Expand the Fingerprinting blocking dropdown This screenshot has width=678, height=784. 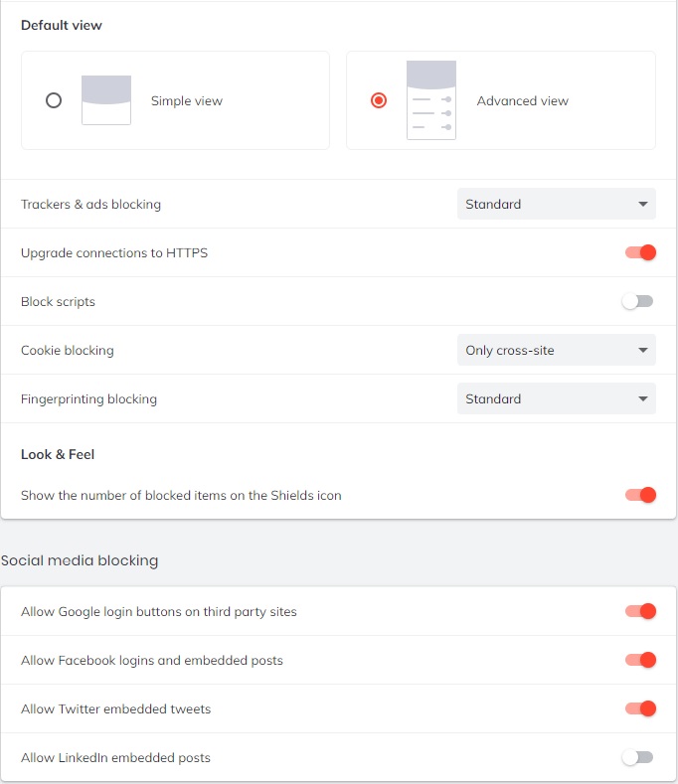coord(556,398)
